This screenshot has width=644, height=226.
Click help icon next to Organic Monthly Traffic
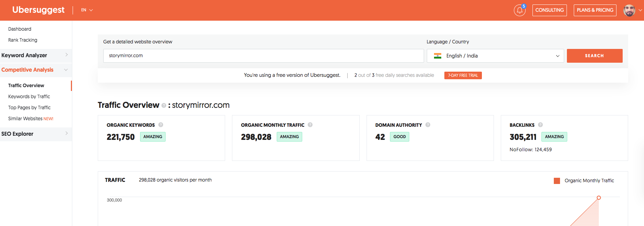(x=310, y=125)
